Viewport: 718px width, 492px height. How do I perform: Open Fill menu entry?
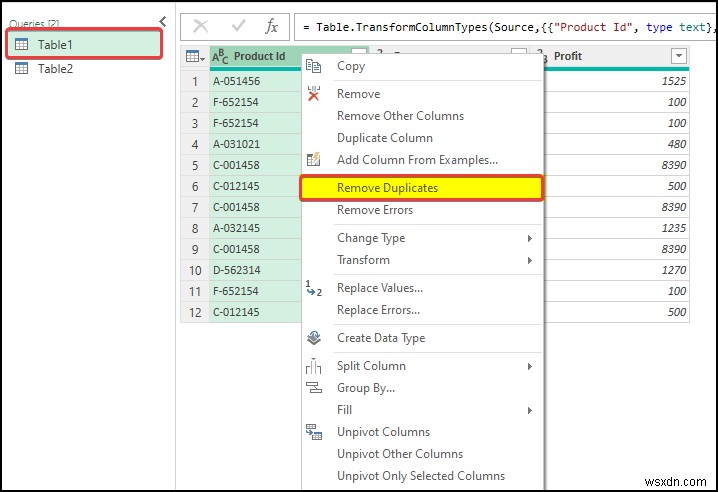click(x=344, y=410)
